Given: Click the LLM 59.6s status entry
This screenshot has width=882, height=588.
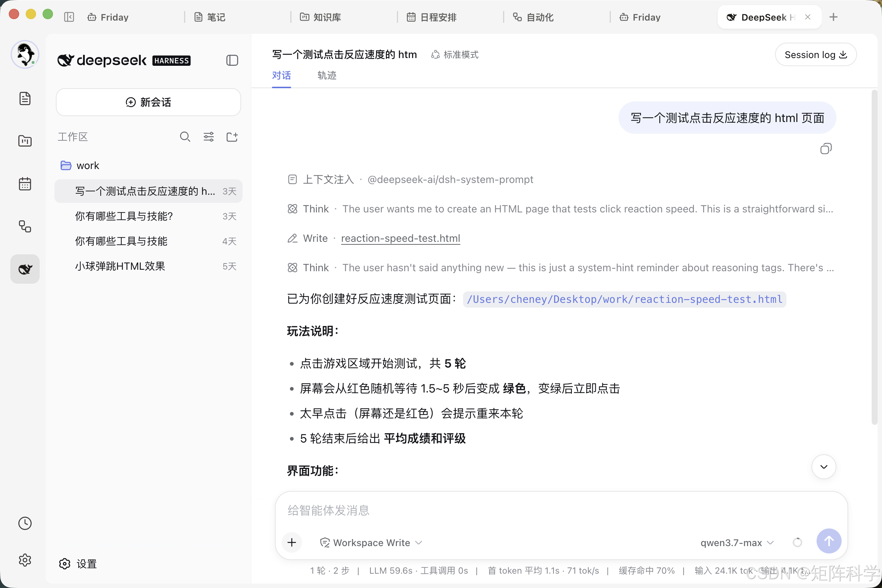Looking at the screenshot, I should (x=418, y=570).
